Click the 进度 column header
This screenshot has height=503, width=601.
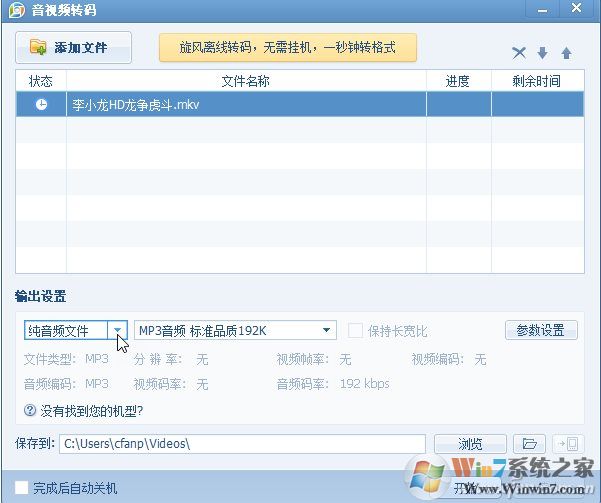pyautogui.click(x=458, y=81)
